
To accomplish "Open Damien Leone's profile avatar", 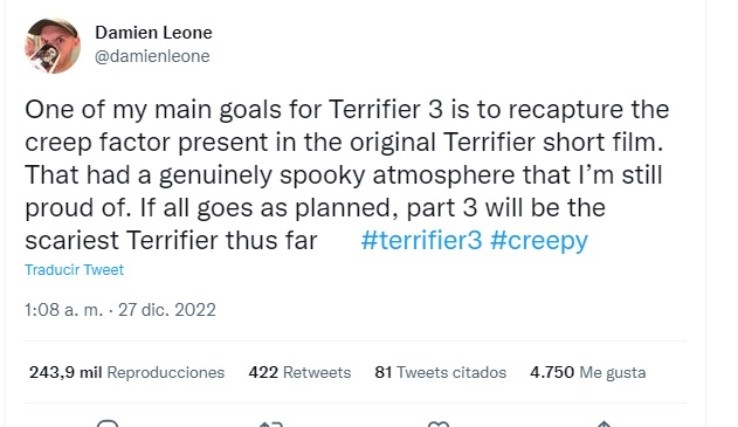I will click(x=51, y=46).
